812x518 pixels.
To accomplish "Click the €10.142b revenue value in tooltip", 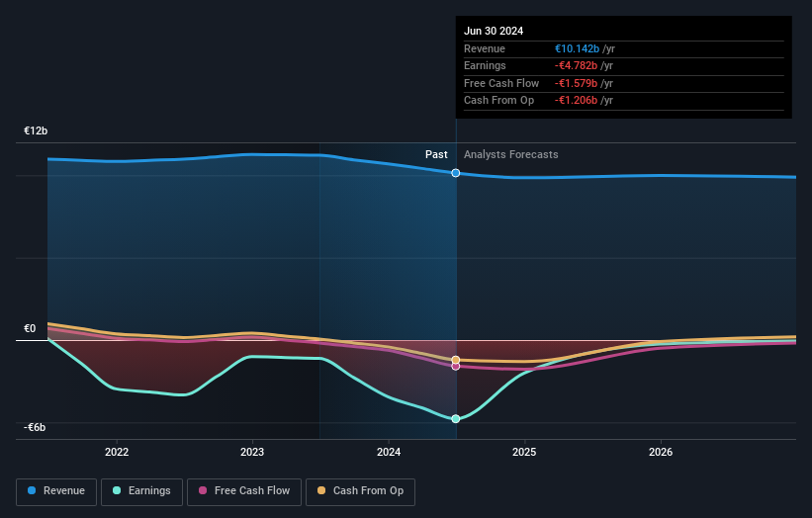I will pos(577,48).
